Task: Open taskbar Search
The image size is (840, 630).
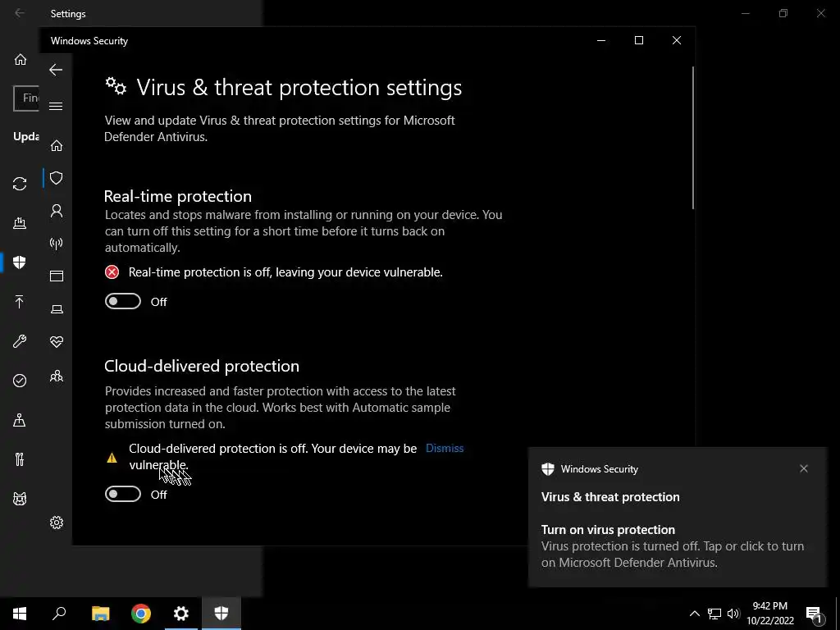Action: [x=59, y=614]
